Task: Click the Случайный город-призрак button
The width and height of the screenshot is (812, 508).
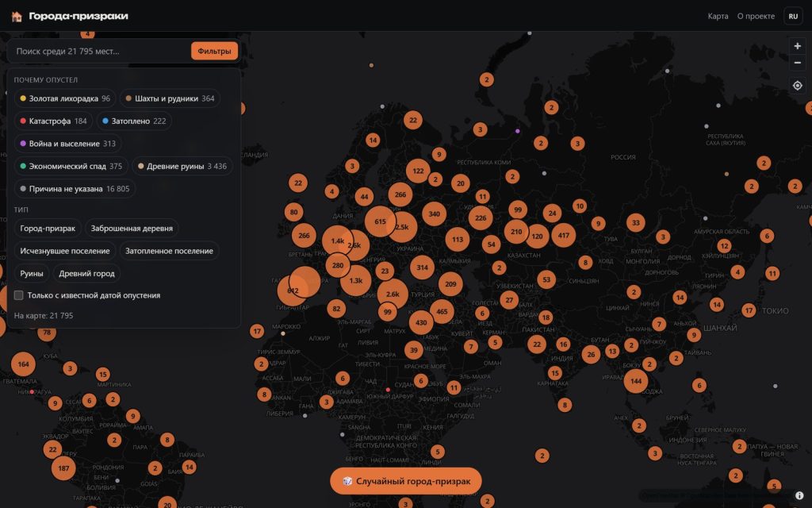Action: pyautogui.click(x=406, y=481)
